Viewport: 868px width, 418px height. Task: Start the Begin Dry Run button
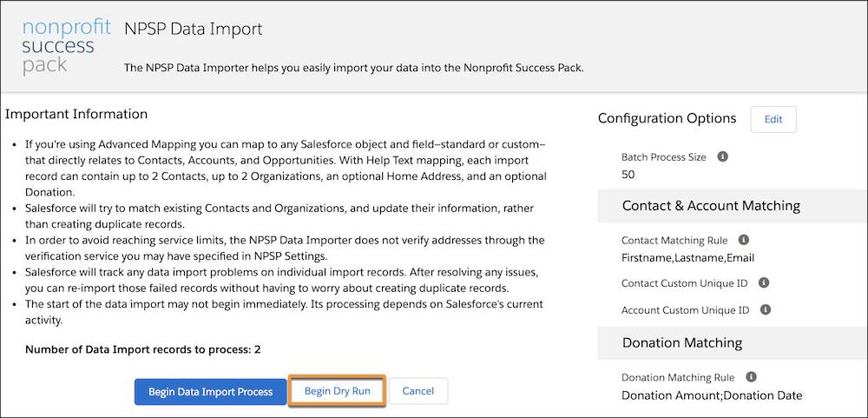337,391
